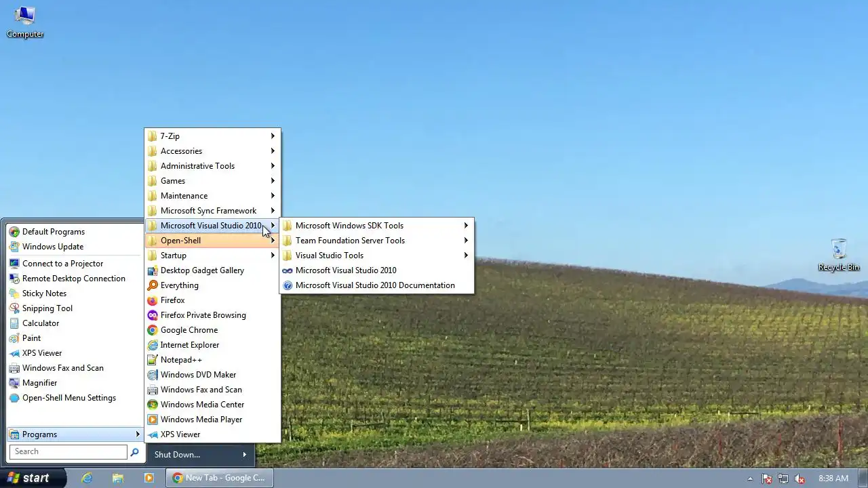The width and height of the screenshot is (868, 488).
Task: Open Calculator from the start menu
Action: [x=74, y=323]
